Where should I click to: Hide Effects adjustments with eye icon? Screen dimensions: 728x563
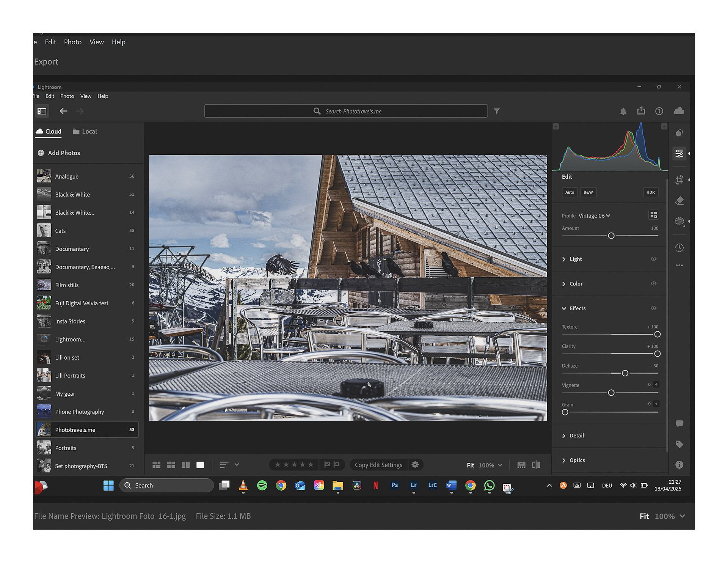(x=653, y=308)
